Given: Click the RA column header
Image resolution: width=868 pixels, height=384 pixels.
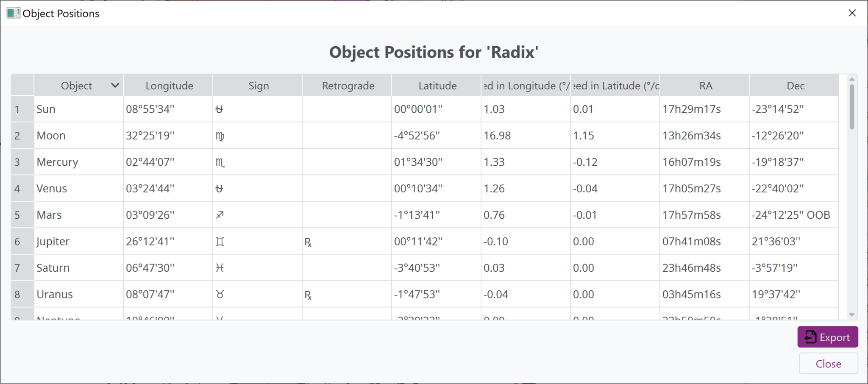Looking at the screenshot, I should 705,86.
